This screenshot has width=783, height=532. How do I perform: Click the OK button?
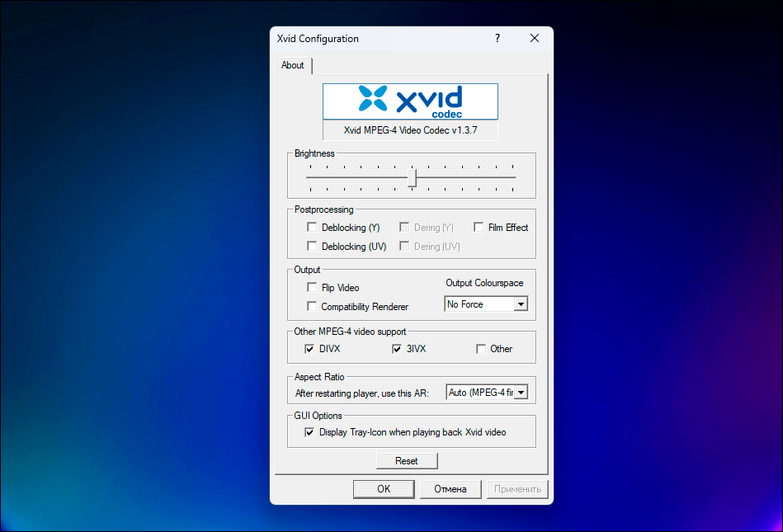click(384, 489)
